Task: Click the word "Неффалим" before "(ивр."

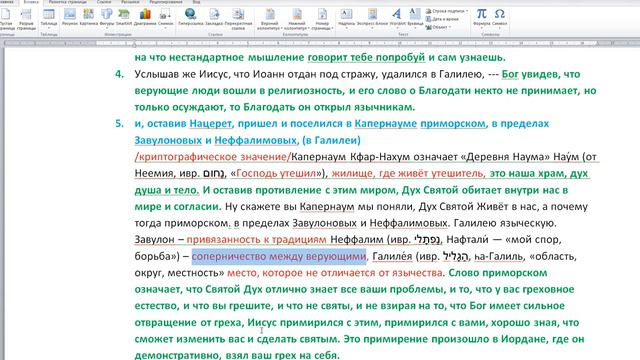Action: [x=356, y=240]
